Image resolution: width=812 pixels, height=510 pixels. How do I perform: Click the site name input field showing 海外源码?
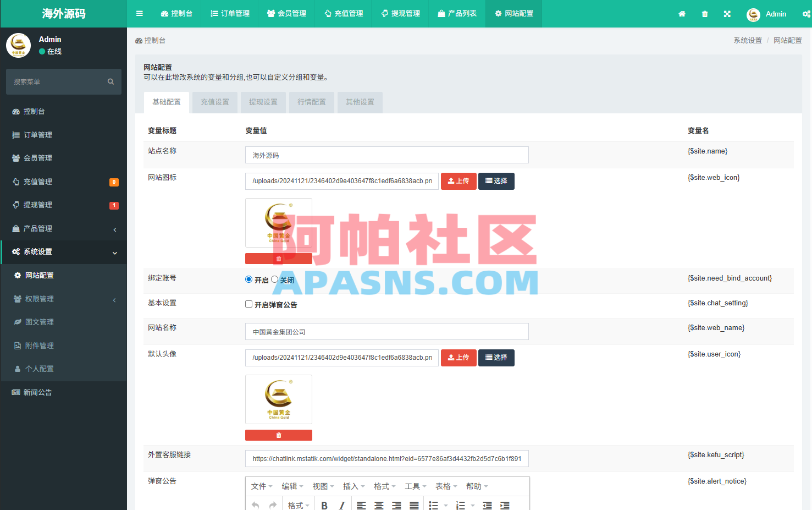click(x=386, y=155)
